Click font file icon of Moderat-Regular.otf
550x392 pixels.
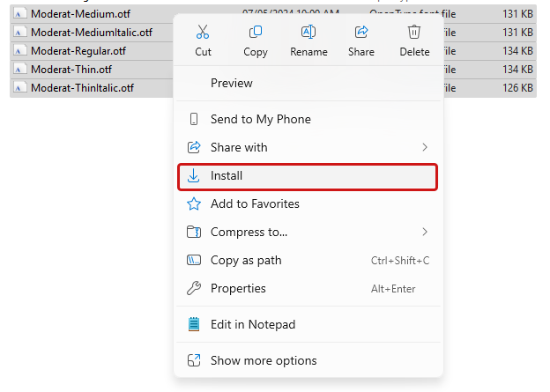pyautogui.click(x=19, y=51)
